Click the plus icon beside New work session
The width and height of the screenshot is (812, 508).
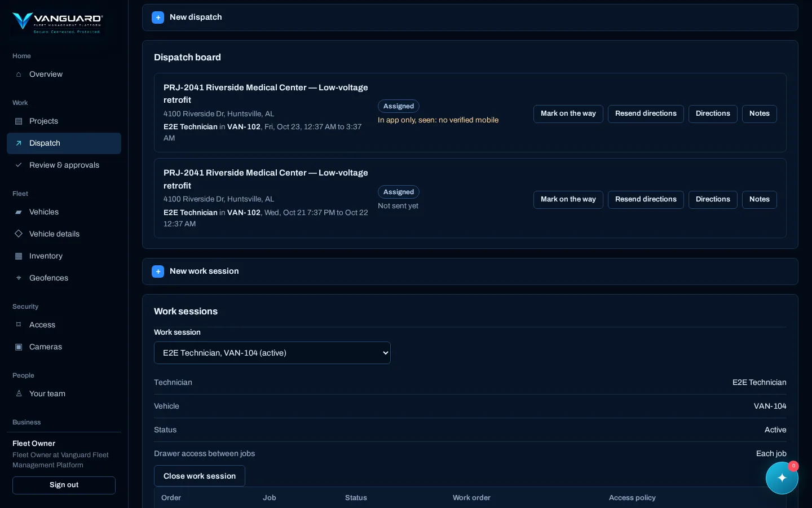point(158,271)
